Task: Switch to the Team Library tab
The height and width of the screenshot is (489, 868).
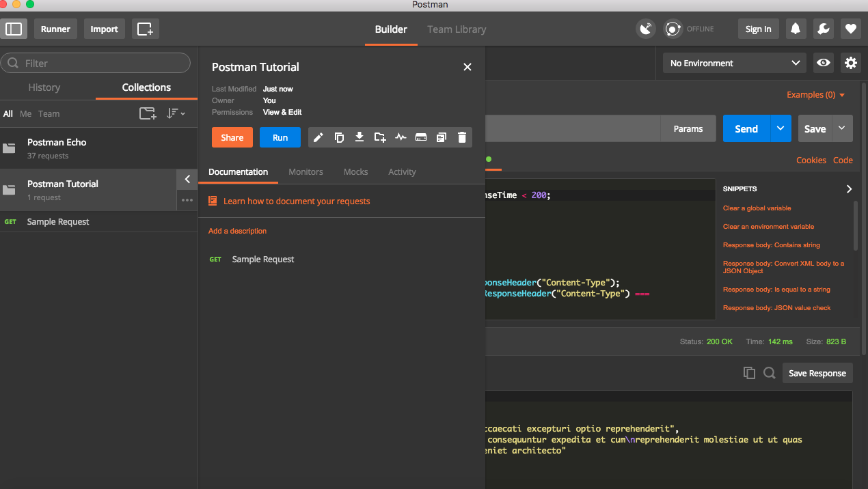Action: 457,29
